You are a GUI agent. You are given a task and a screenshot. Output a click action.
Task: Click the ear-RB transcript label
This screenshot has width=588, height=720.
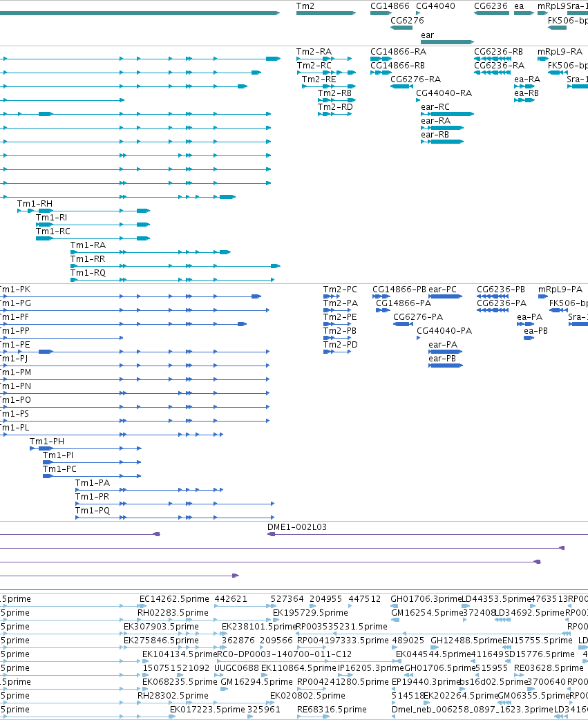coord(435,135)
